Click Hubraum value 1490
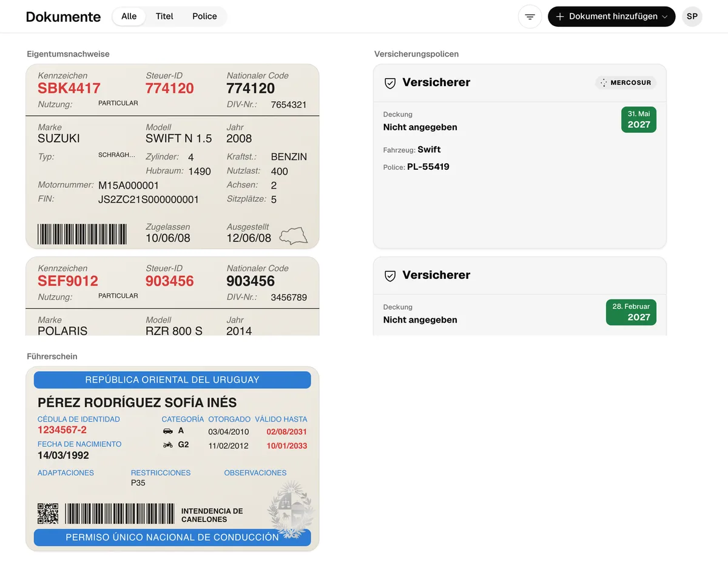This screenshot has height=587, width=728. tap(200, 172)
